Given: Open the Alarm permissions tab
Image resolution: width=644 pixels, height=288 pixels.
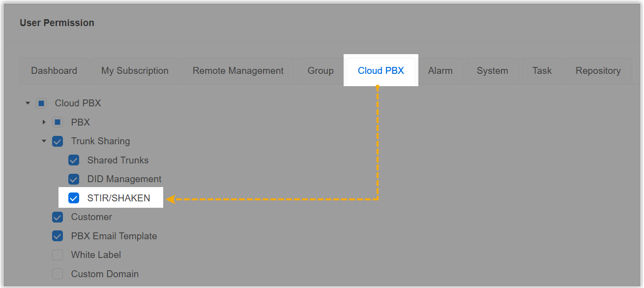Looking at the screenshot, I should [x=440, y=71].
